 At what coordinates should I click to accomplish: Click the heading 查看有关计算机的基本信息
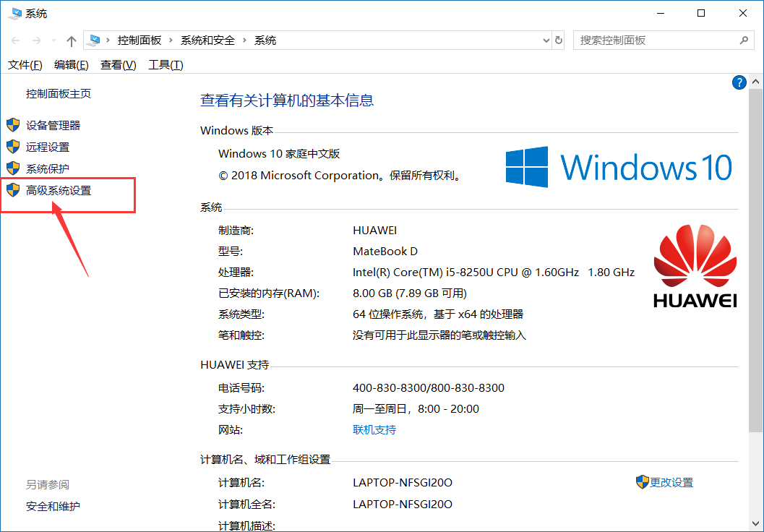coord(287,100)
